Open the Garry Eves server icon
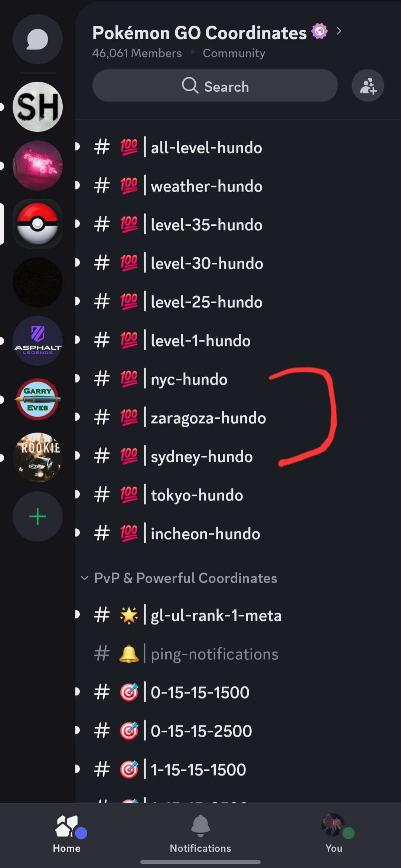401x868 pixels. tap(38, 399)
